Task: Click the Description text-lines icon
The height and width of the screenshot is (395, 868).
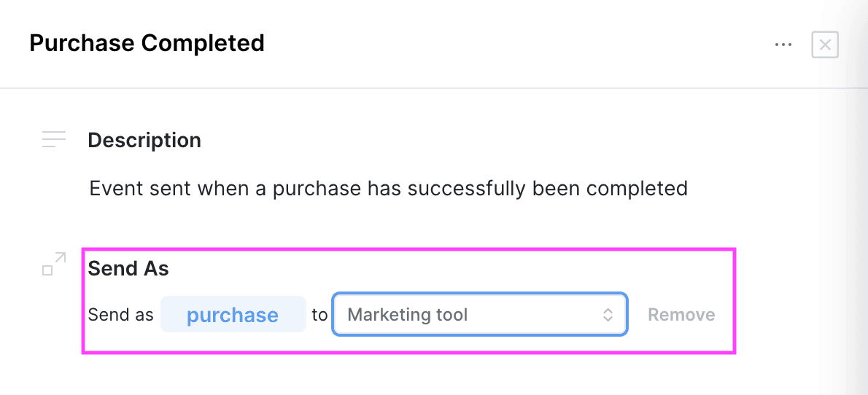Action: point(54,139)
